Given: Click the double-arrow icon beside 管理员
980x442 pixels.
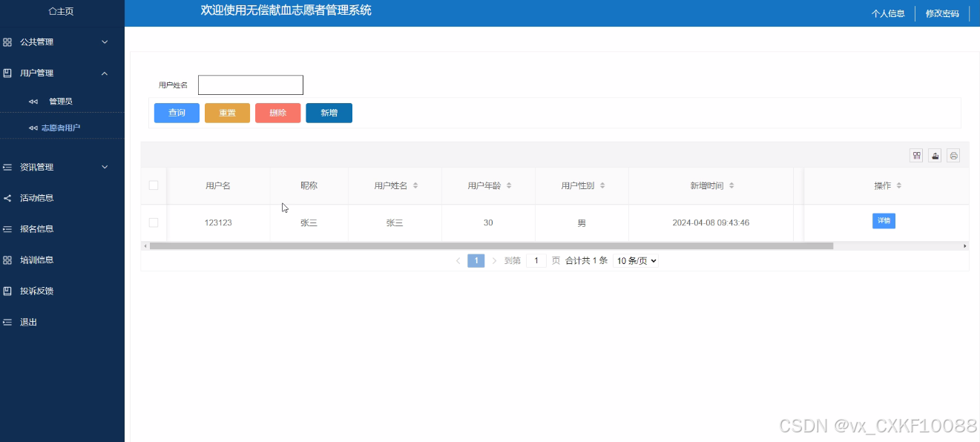Looking at the screenshot, I should coord(33,102).
